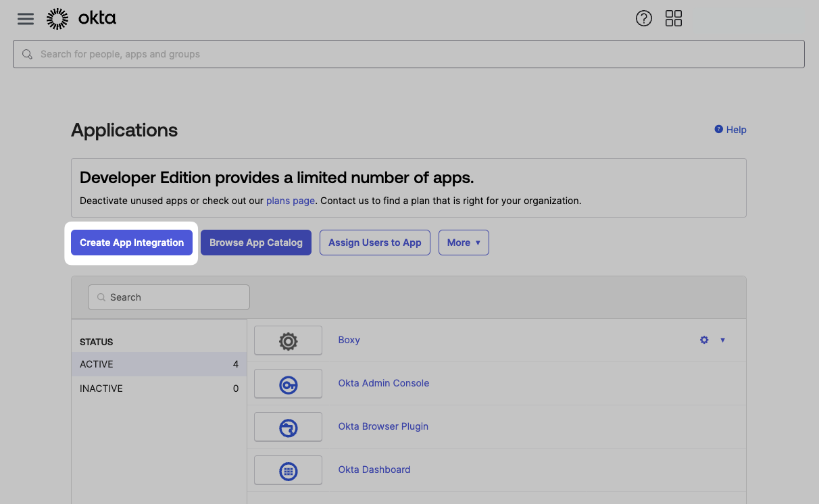Select the ACTIVE status filter

pyautogui.click(x=159, y=364)
